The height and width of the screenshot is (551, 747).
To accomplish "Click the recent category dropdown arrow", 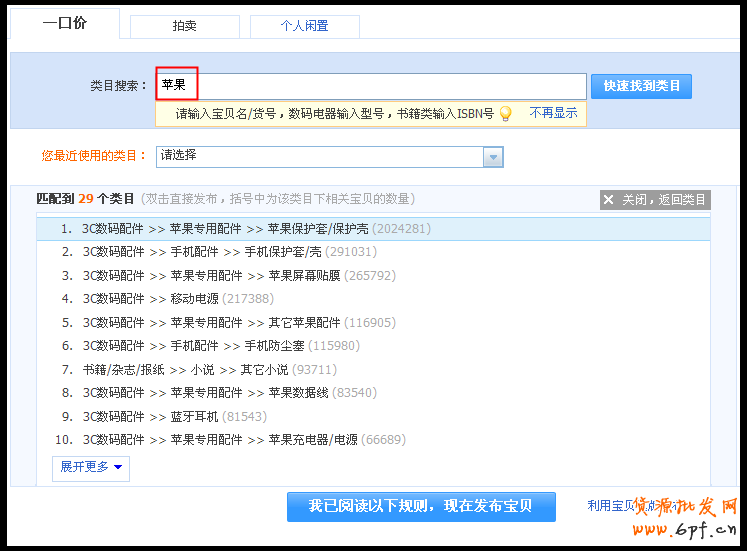I will (x=493, y=157).
